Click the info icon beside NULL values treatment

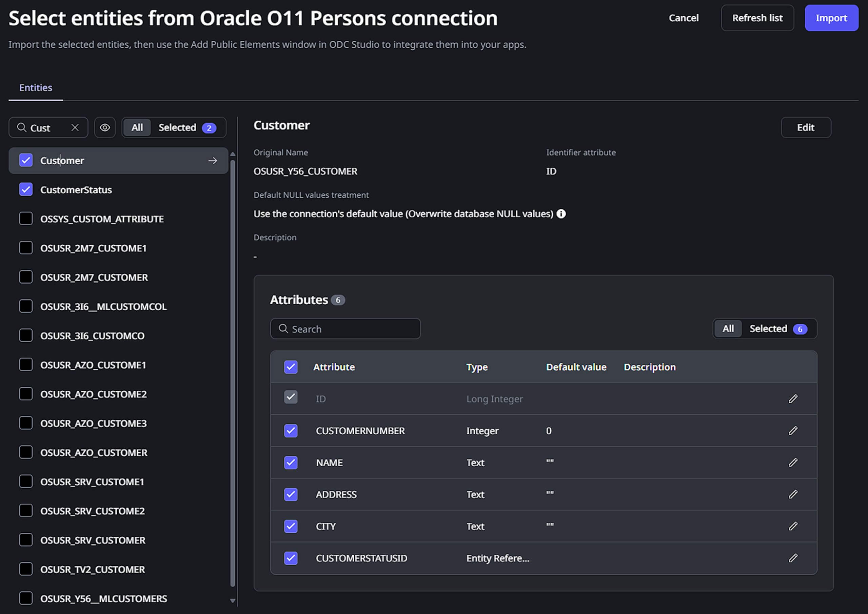coord(561,214)
